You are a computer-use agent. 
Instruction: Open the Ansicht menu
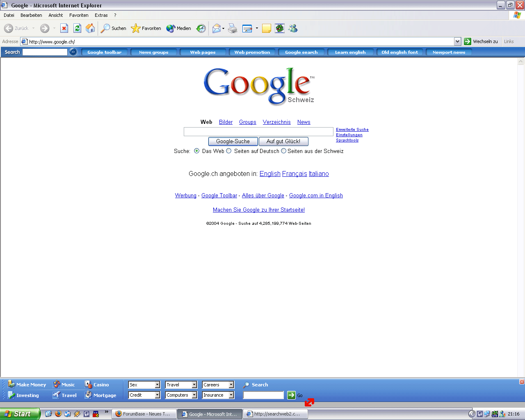tap(56, 15)
